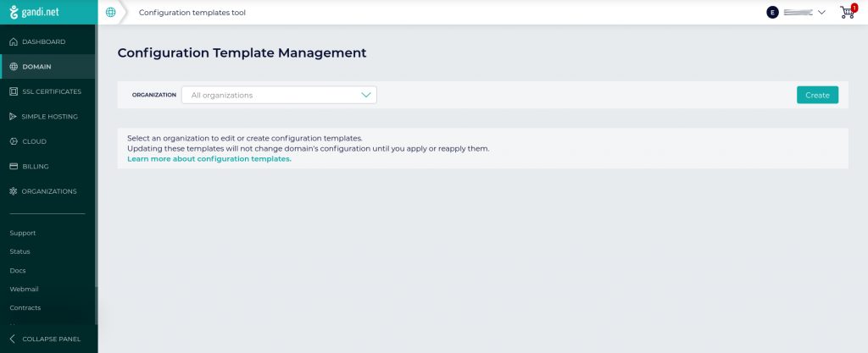Screen dimensions: 868x353
Task: Open the Cloud icon in sidebar
Action: tap(13, 141)
